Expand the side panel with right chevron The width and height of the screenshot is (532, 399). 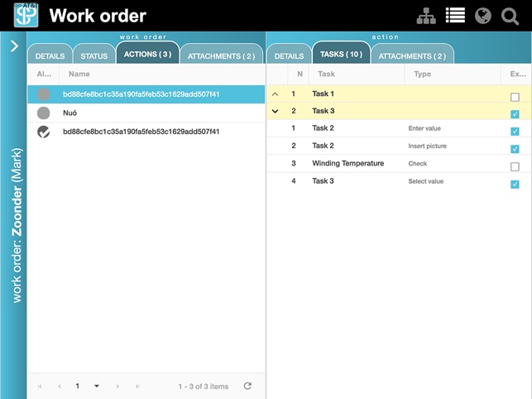coord(14,46)
